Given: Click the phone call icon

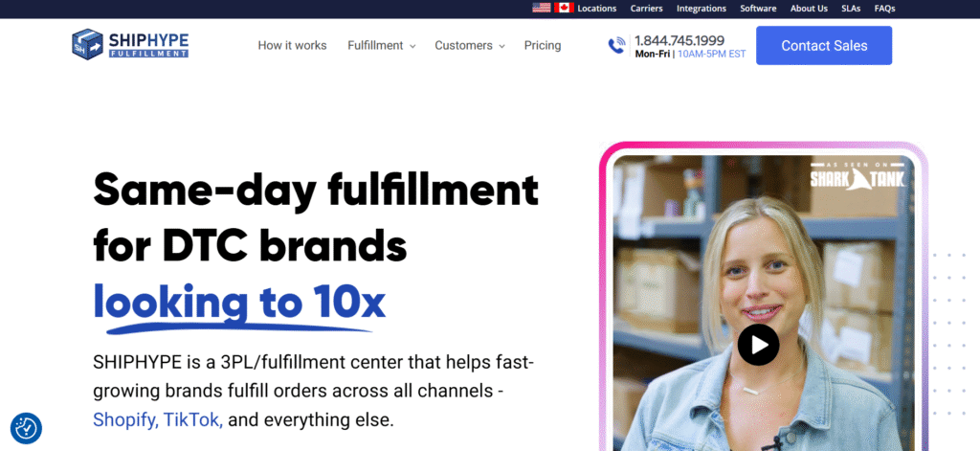Looking at the screenshot, I should [x=617, y=45].
